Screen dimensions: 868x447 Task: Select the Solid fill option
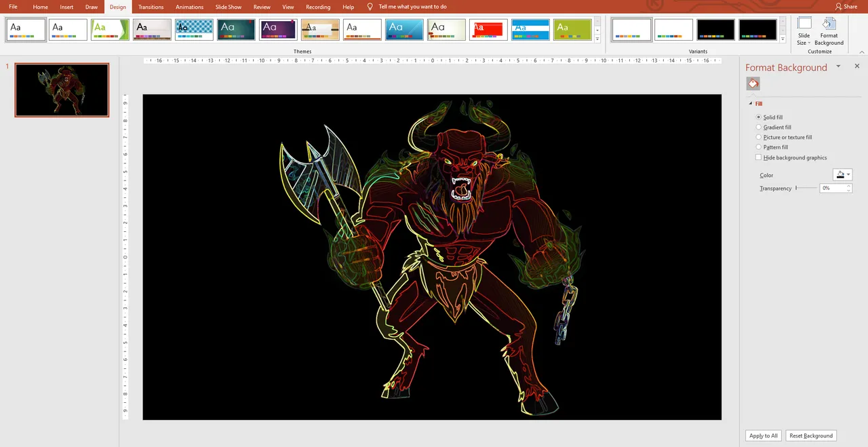pyautogui.click(x=769, y=117)
